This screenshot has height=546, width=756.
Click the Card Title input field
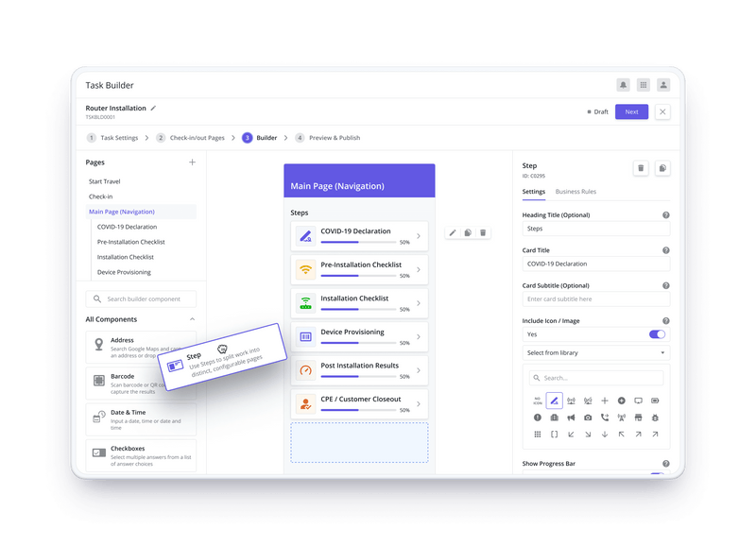596,264
